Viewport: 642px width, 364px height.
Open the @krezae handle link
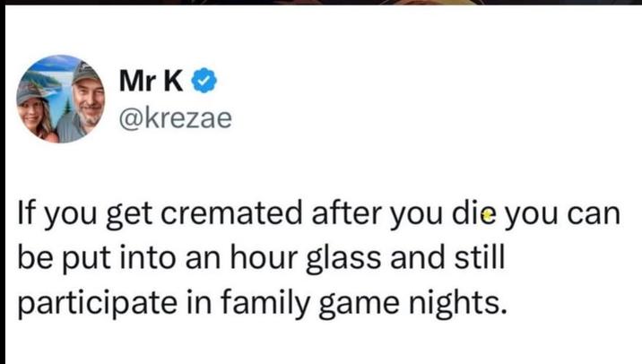[x=175, y=117]
